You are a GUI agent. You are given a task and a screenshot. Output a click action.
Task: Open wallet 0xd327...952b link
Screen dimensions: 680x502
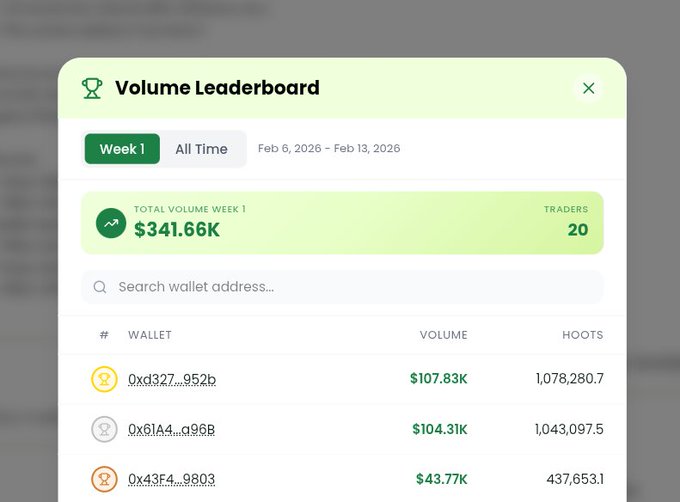(172, 379)
